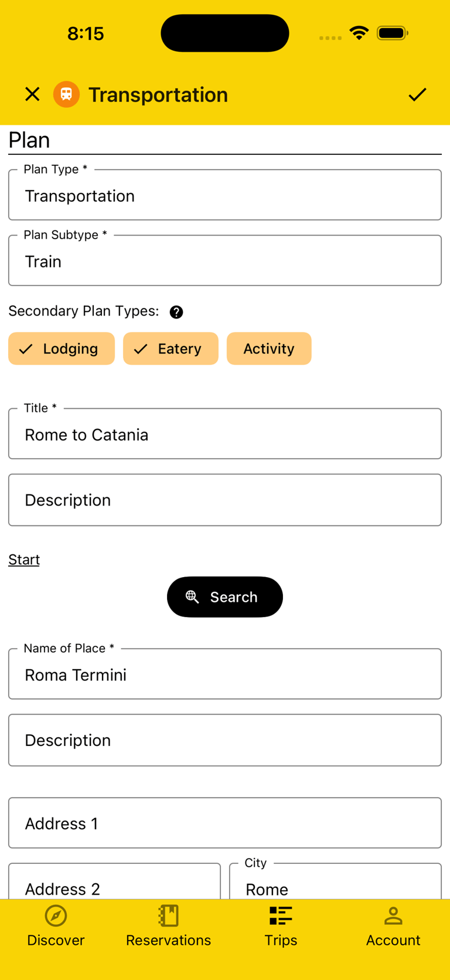The height and width of the screenshot is (980, 450).
Task: Select the Discover compass icon
Action: (x=56, y=915)
